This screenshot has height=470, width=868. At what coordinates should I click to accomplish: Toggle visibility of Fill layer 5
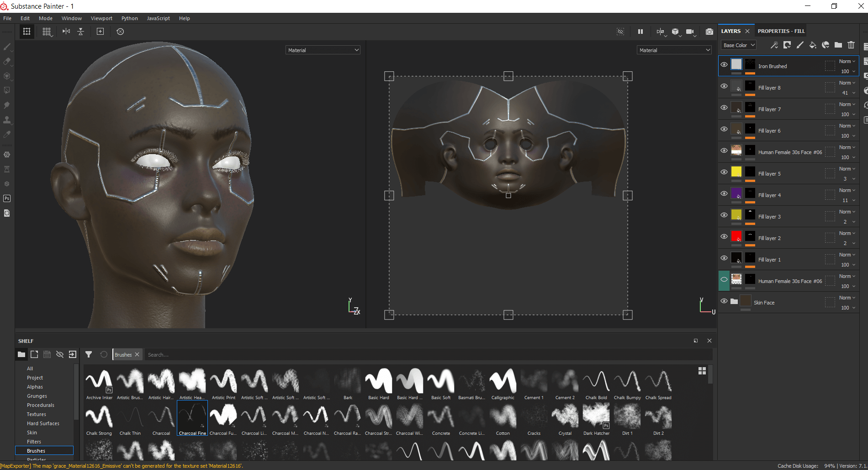tap(724, 172)
